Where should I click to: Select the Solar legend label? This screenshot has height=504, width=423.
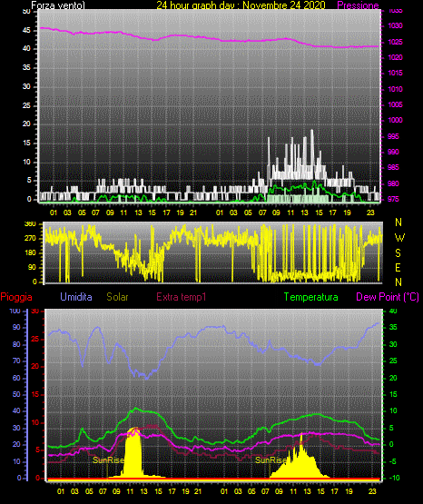click(x=117, y=297)
